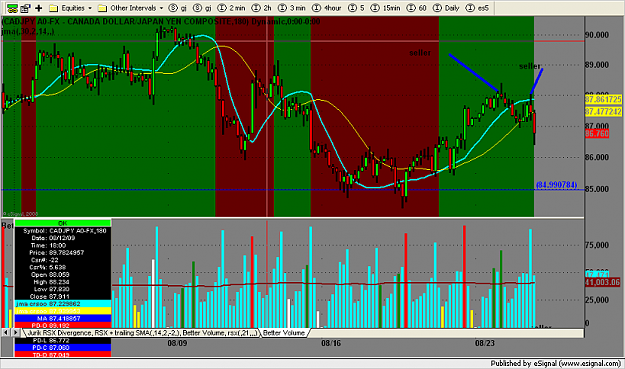Screen dimensions: 625x369
Task: Click the jma(,30,2,14,,) study label
Action: [x=28, y=31]
